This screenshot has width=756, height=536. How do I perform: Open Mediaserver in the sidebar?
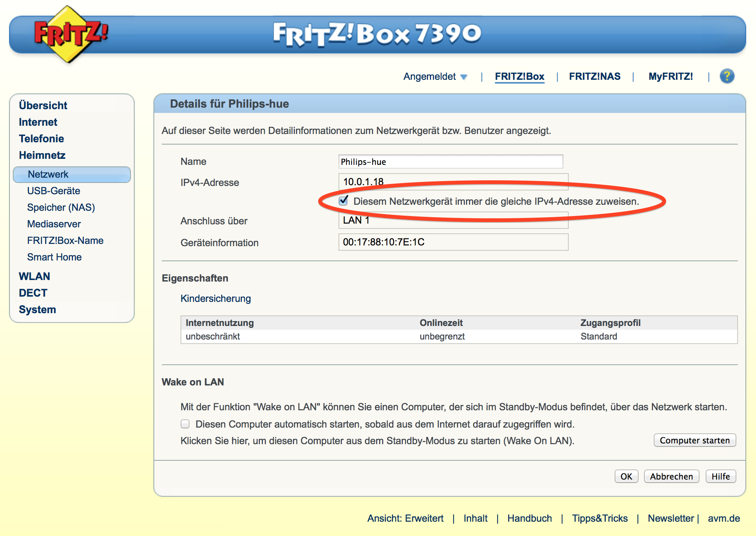point(54,224)
